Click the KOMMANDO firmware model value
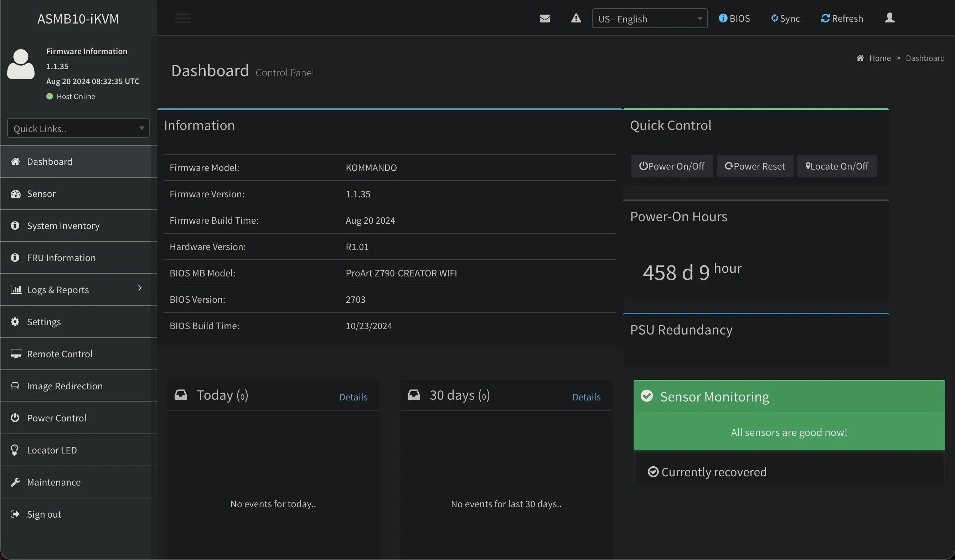 coord(371,167)
